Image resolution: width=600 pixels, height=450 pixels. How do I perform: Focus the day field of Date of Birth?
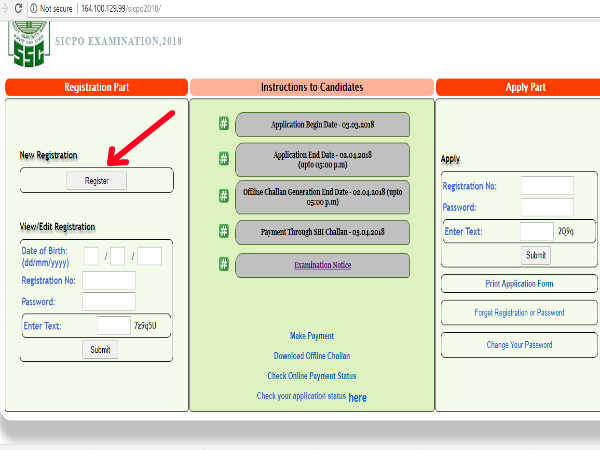pyautogui.click(x=91, y=256)
